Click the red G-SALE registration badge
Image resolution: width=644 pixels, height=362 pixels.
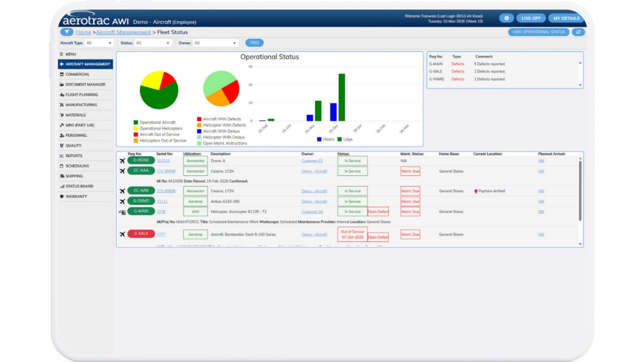point(141,234)
